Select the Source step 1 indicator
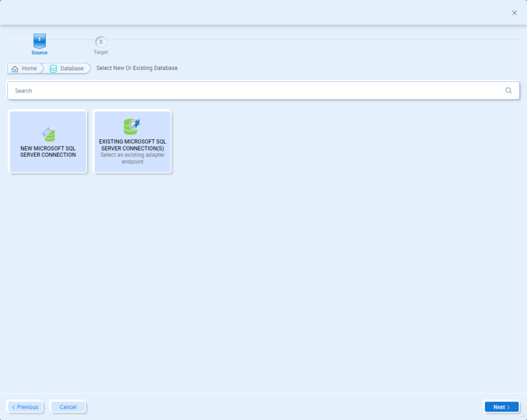 (40, 42)
